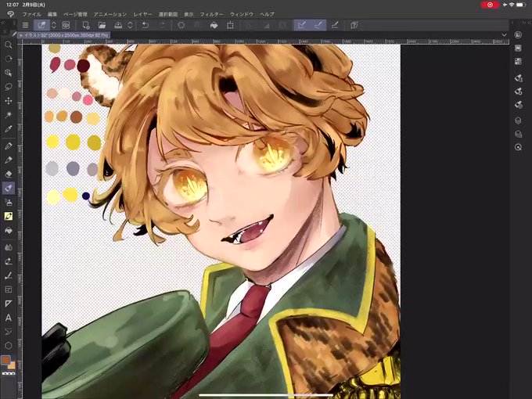This screenshot has height=399, width=532.
Task: Select the Eyedropper tool
Action: click(9, 129)
